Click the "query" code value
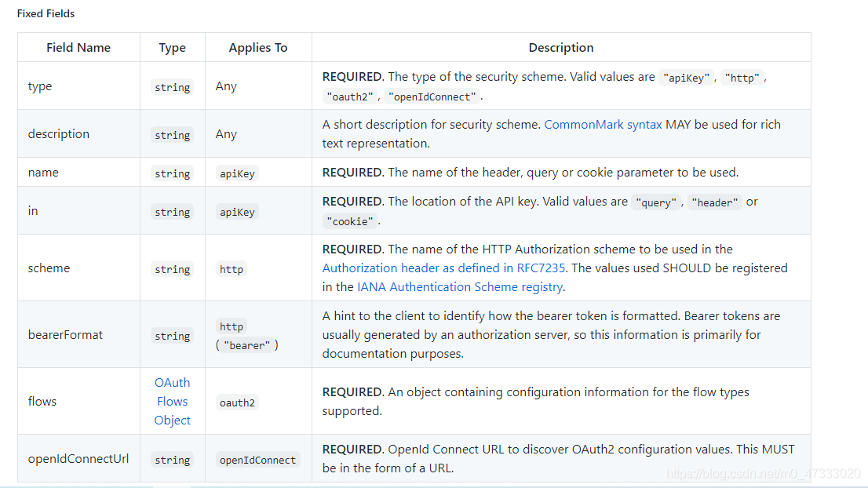The image size is (868, 488). click(656, 202)
